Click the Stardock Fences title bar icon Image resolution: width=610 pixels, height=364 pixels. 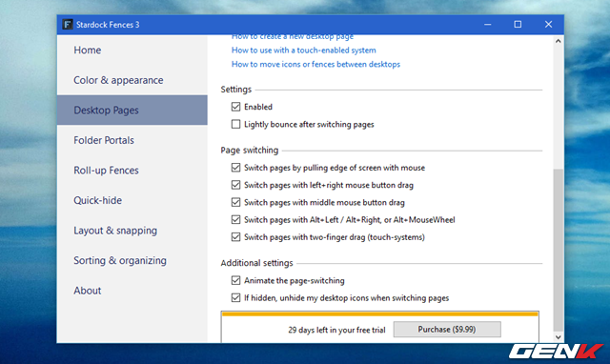[68, 25]
